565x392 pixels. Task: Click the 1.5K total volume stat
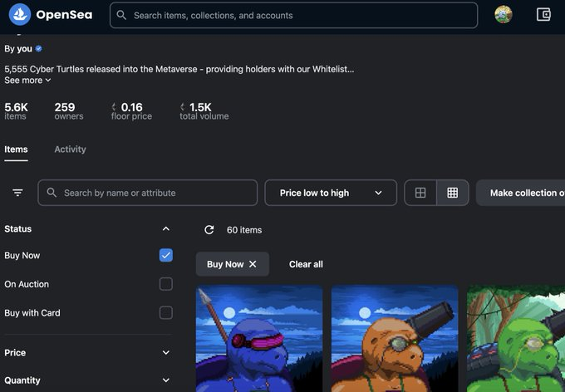204,111
